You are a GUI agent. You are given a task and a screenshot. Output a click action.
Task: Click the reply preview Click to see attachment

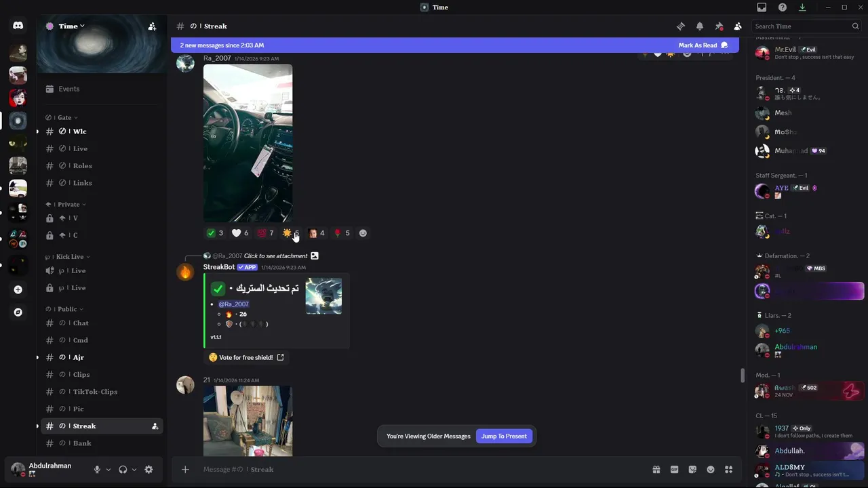275,256
